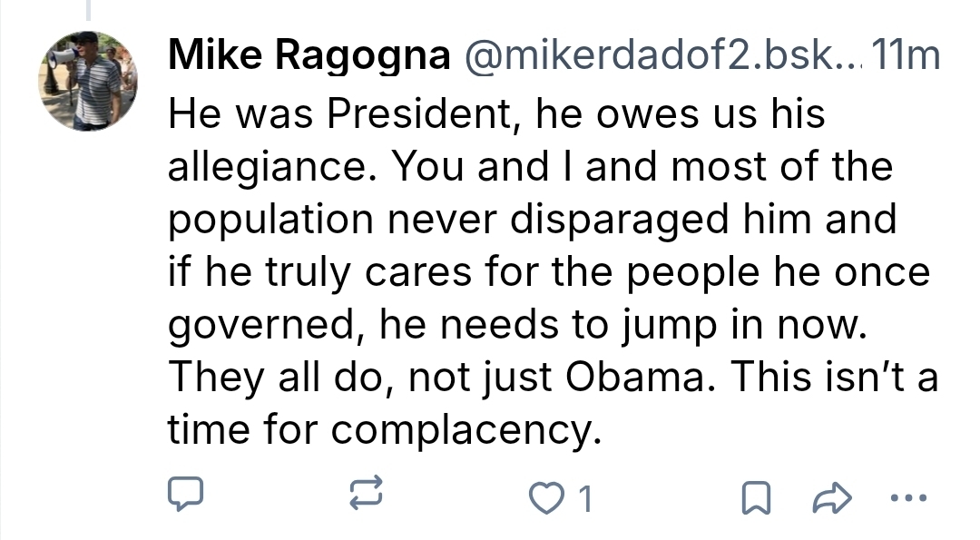Click the thread connector line above the avatar
The height and width of the screenshot is (540, 980).
click(x=88, y=10)
